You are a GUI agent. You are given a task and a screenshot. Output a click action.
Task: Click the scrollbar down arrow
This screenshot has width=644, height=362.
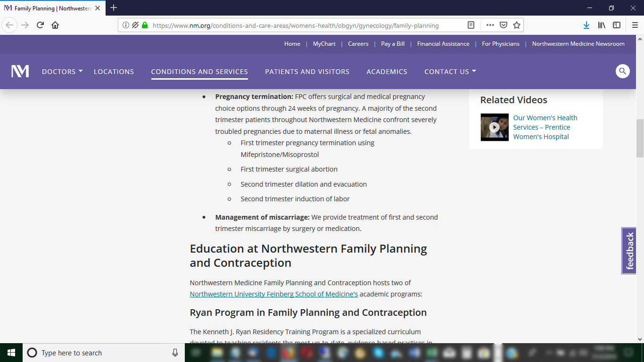[x=640, y=339]
